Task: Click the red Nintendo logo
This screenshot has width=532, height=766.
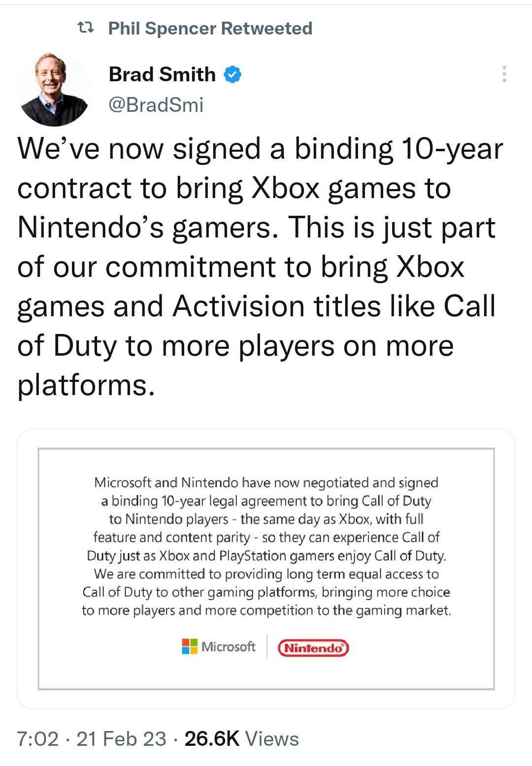Action: click(x=313, y=648)
